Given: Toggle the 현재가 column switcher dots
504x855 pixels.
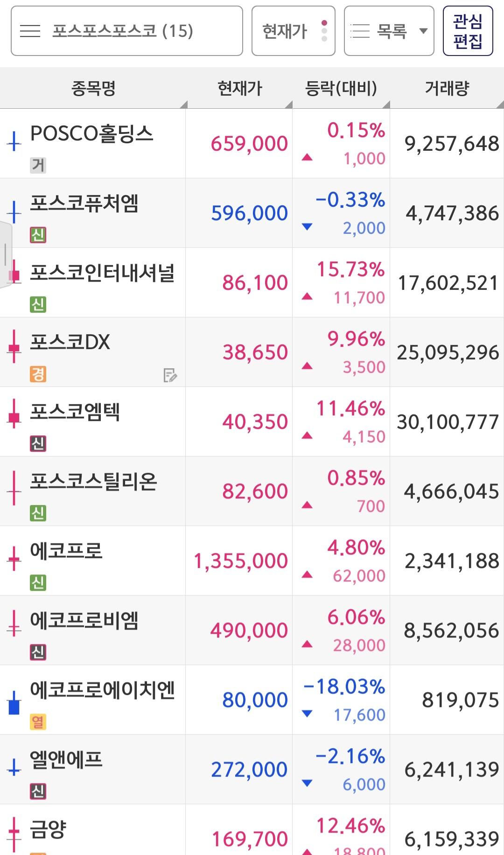Looking at the screenshot, I should point(324,31).
